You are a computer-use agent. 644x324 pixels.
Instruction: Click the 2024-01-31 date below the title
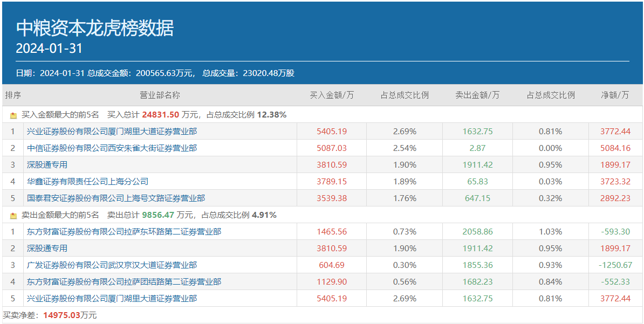coord(49,49)
